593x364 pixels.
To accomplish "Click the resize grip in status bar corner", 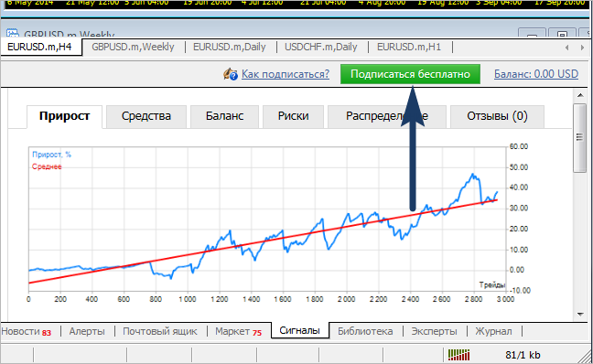I will click(586, 357).
